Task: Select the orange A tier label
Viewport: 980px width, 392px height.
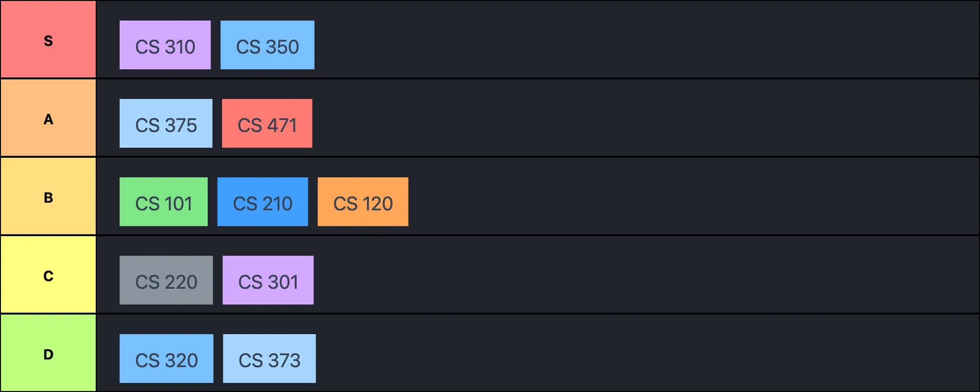Action: click(x=48, y=120)
